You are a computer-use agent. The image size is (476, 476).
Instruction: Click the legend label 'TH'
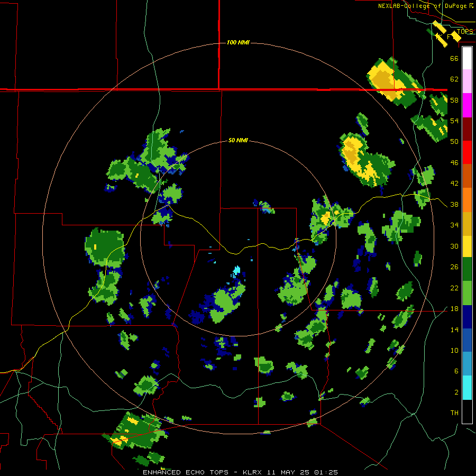[454, 413]
